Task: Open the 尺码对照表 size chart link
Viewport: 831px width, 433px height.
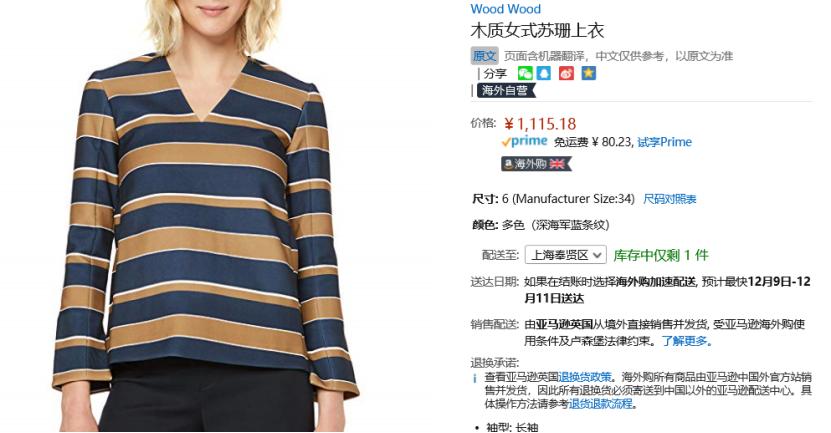Action: (x=669, y=199)
